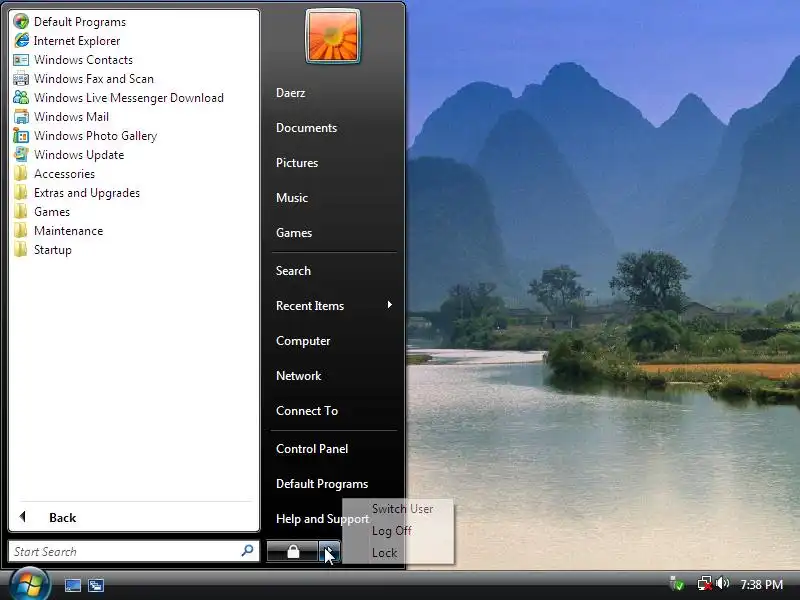Click the Safely Remove Hardware tray icon
The image size is (800, 600).
click(x=678, y=583)
